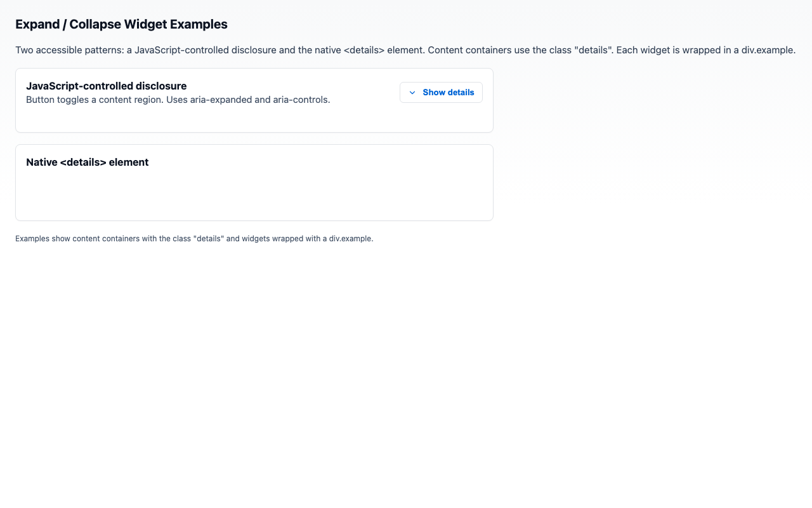Click the page heading Expand / Collapse Widget Examples
812x508 pixels.
121,24
